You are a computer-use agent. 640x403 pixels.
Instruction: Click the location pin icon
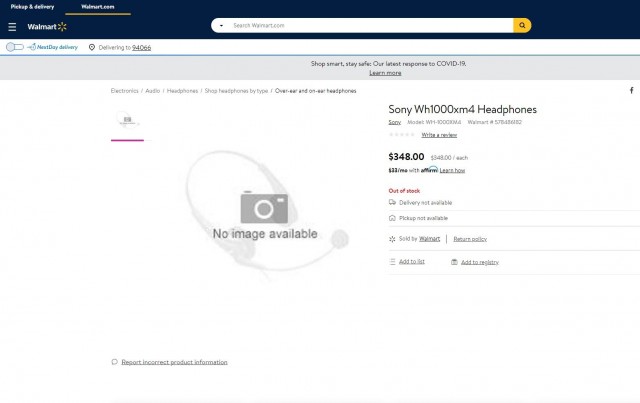click(92, 47)
